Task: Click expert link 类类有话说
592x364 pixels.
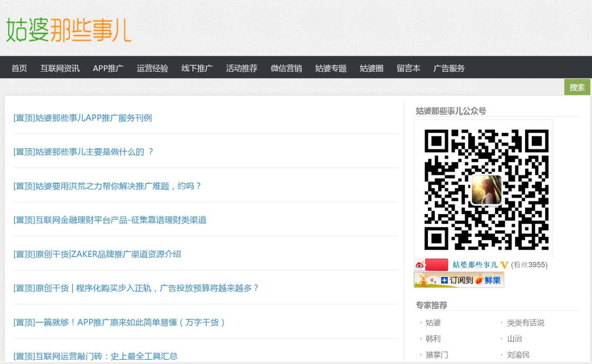Action: [525, 323]
